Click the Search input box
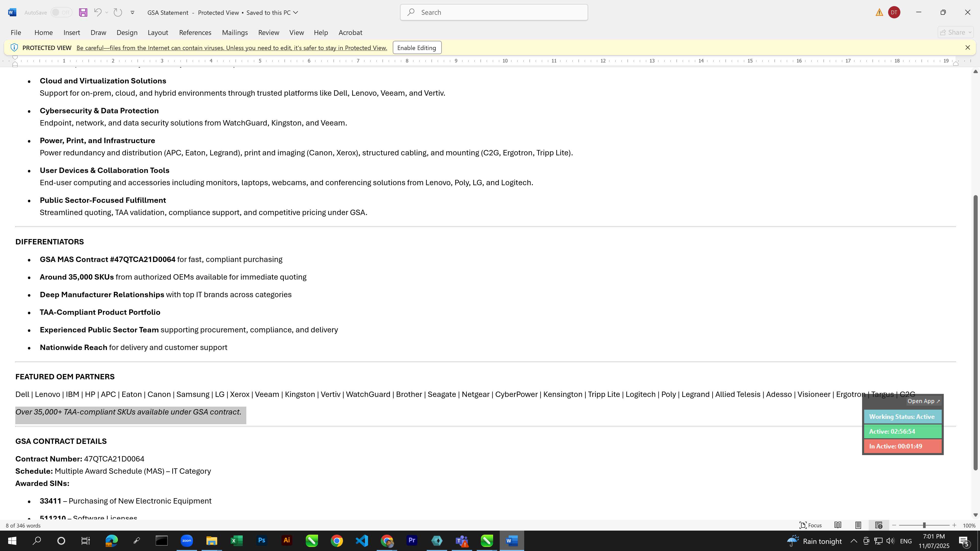This screenshot has height=551, width=980. pyautogui.click(x=494, y=12)
